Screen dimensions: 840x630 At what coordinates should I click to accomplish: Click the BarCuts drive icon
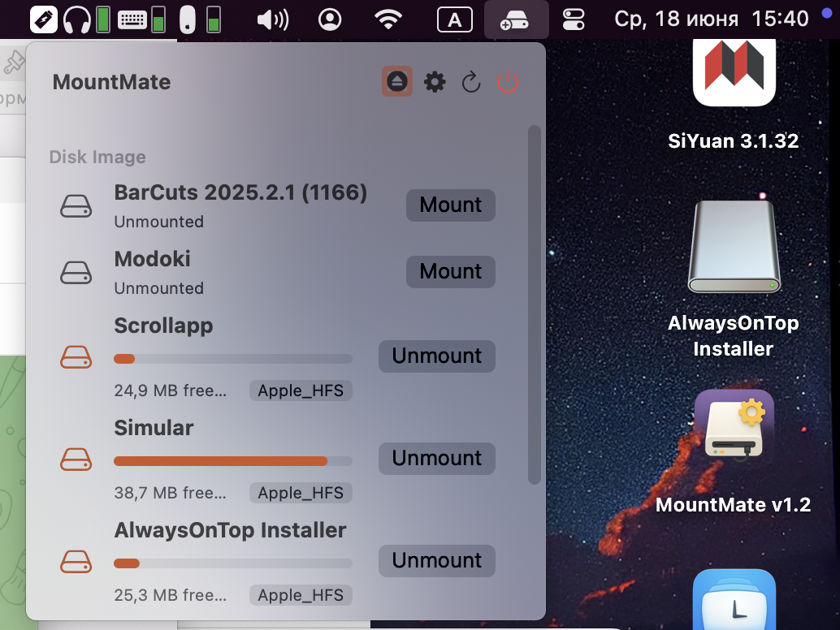click(76, 206)
